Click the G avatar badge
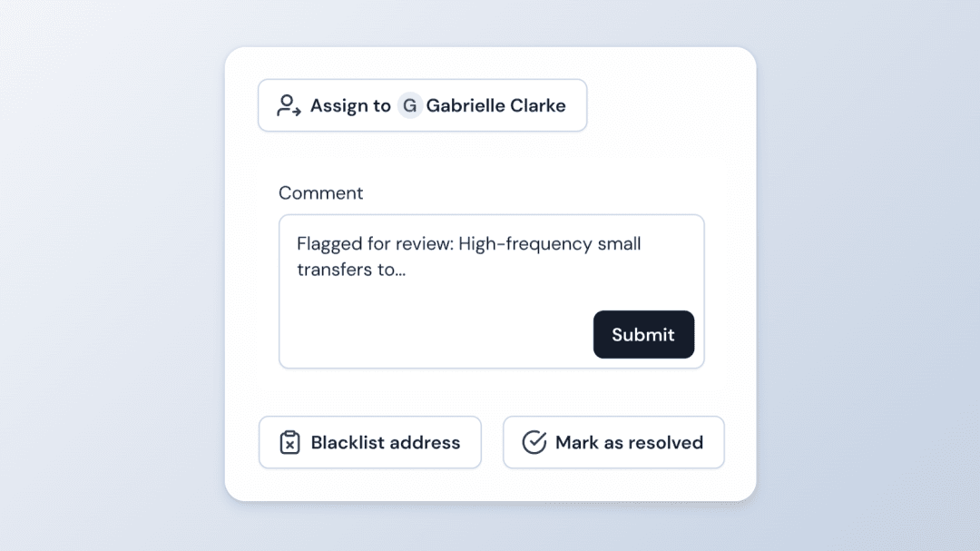The height and width of the screenshot is (551, 980). click(410, 105)
